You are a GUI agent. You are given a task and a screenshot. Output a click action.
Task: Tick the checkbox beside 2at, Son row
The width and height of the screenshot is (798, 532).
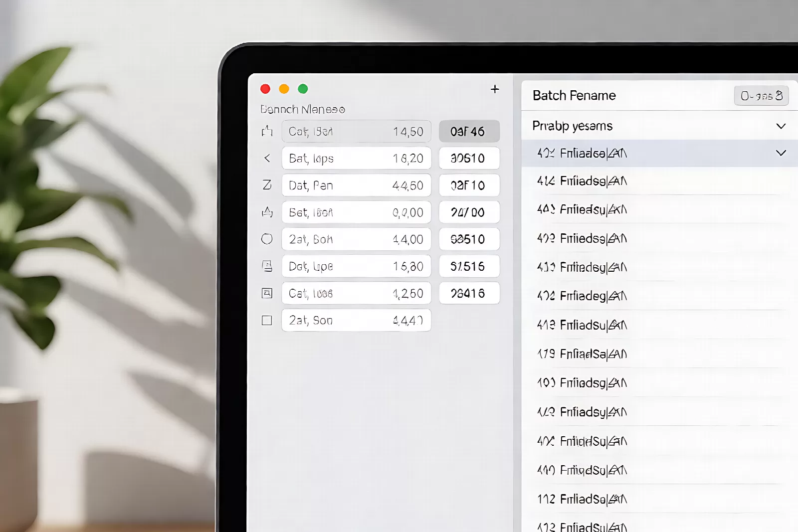(267, 320)
